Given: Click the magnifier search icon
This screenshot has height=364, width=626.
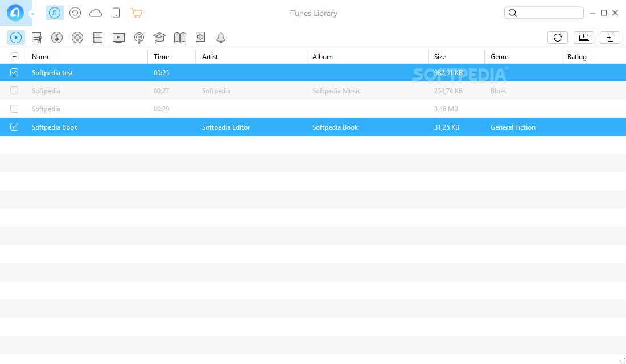Looking at the screenshot, I should pyautogui.click(x=513, y=13).
